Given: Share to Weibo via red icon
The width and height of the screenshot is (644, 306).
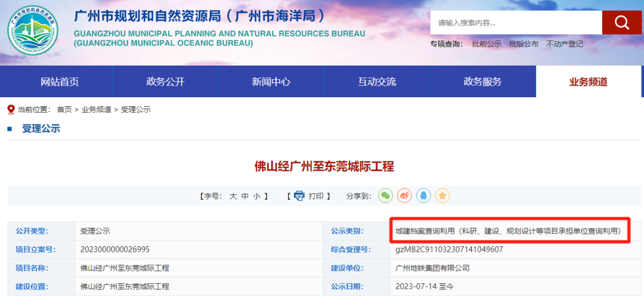Looking at the screenshot, I should coord(404,196).
